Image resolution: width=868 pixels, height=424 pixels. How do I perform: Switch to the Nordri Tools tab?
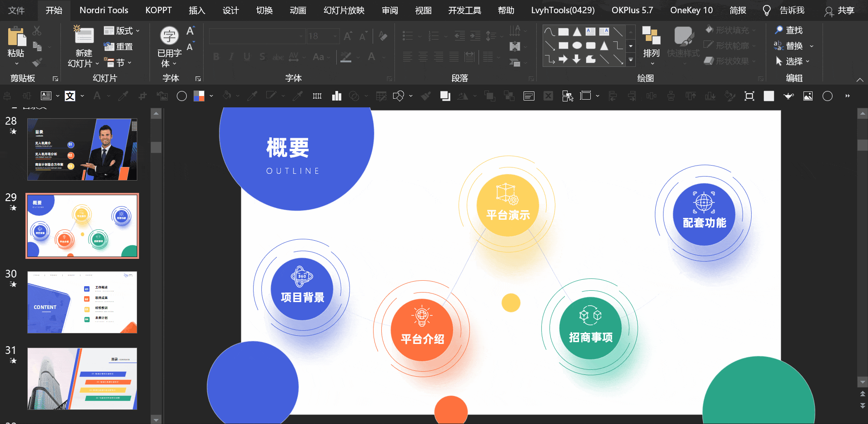coord(104,10)
